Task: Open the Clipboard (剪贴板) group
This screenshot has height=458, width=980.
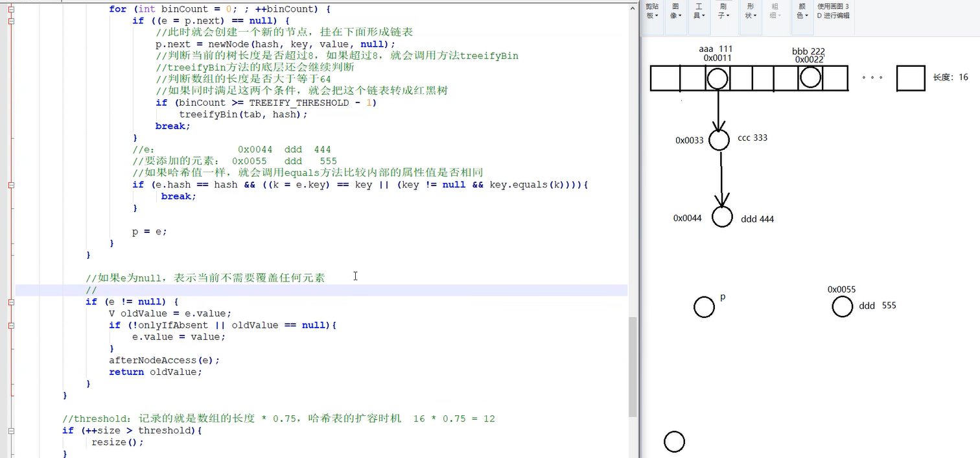Action: pos(651,12)
